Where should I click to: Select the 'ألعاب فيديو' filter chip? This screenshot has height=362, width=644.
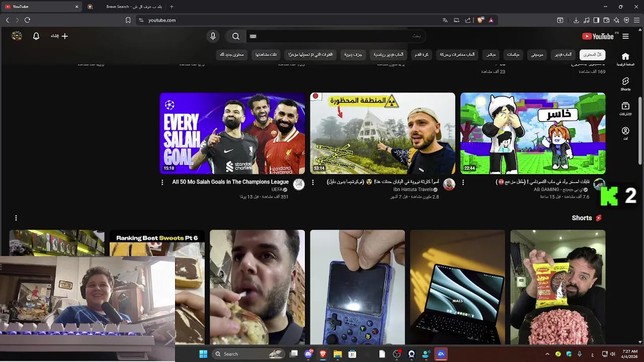(x=563, y=54)
